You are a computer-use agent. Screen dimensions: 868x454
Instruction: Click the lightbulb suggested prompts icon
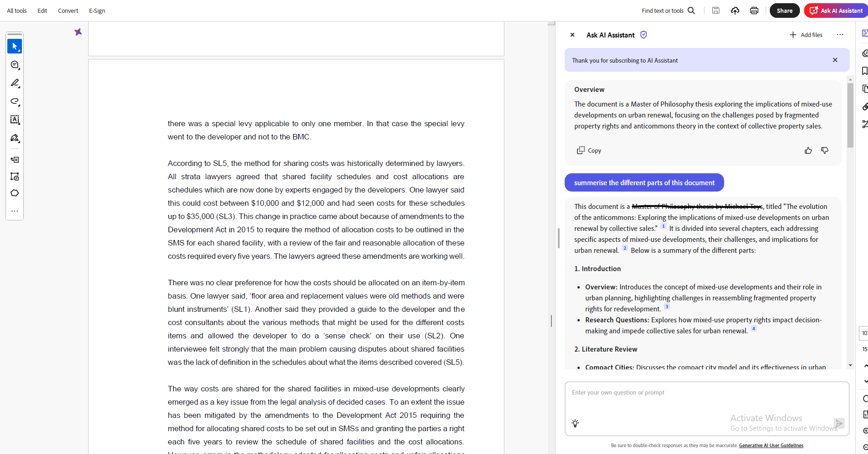click(x=575, y=423)
